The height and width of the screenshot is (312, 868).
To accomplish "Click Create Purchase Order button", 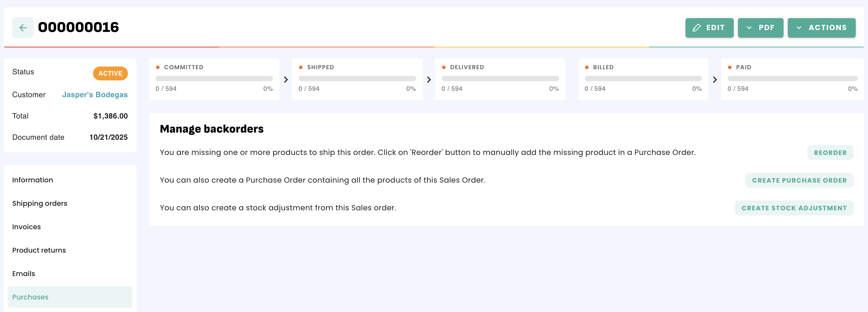I will pos(799,180).
